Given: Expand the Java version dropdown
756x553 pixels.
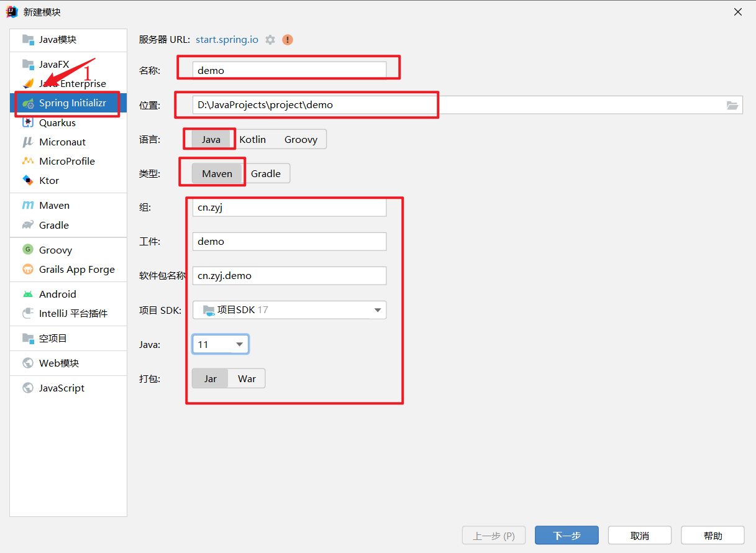Looking at the screenshot, I should 239,344.
